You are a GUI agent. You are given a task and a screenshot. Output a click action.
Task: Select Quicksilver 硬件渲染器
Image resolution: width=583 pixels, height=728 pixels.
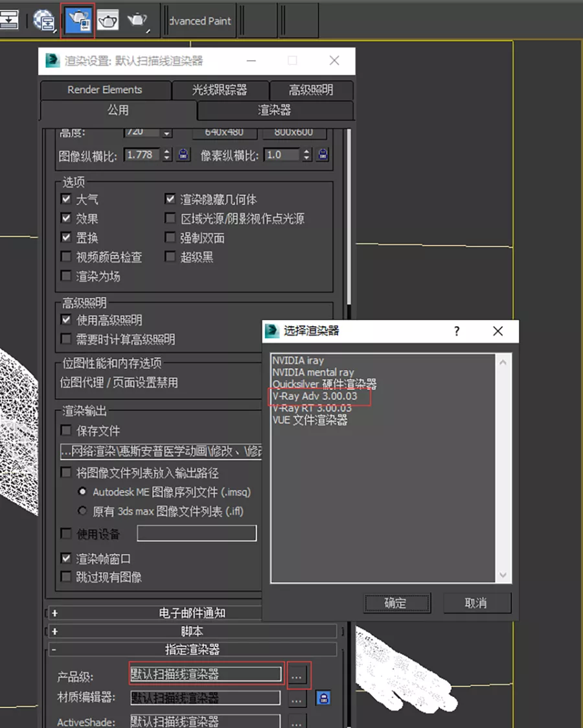(x=325, y=384)
